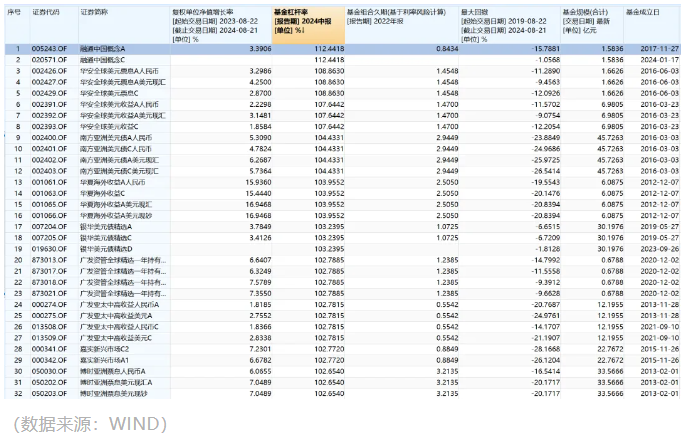Click fund code 002427.OF
Image resolution: width=684 pixels, height=437 pixels.
click(49, 82)
